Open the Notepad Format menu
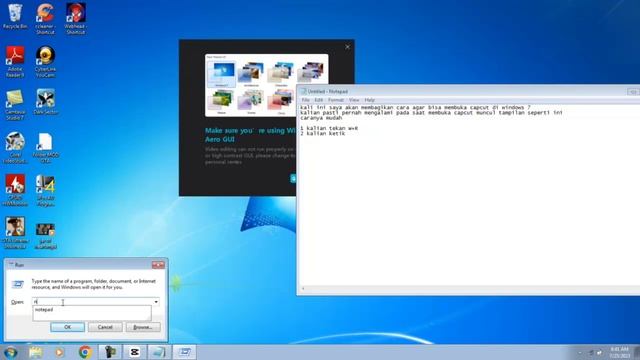The image size is (640, 360). (x=336, y=100)
